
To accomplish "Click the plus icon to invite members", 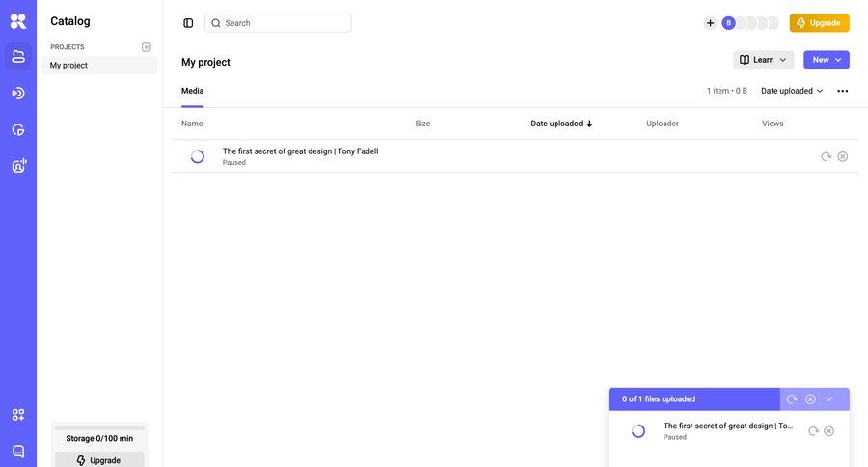I will [711, 23].
